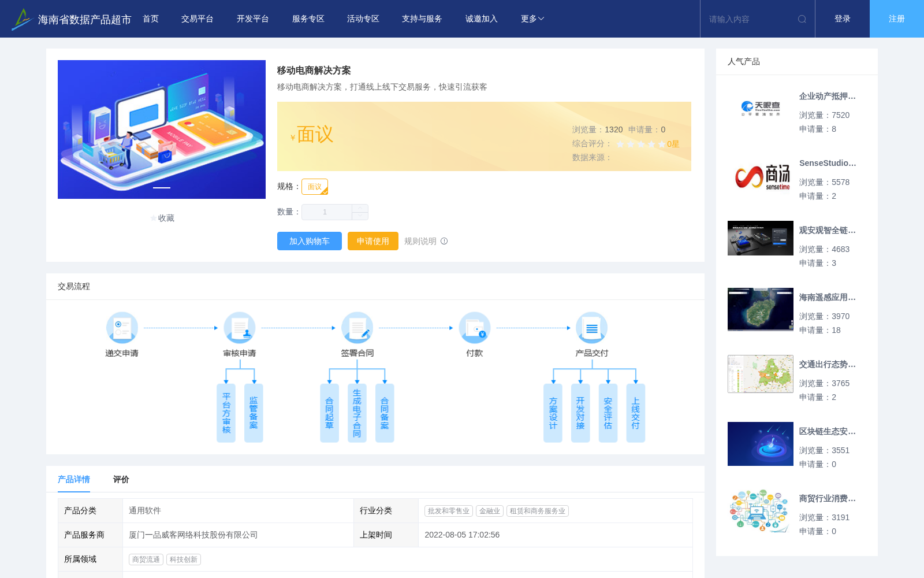The image size is (924, 578).
Task: Click the 海南省数据产品超市 site title
Action: [84, 20]
